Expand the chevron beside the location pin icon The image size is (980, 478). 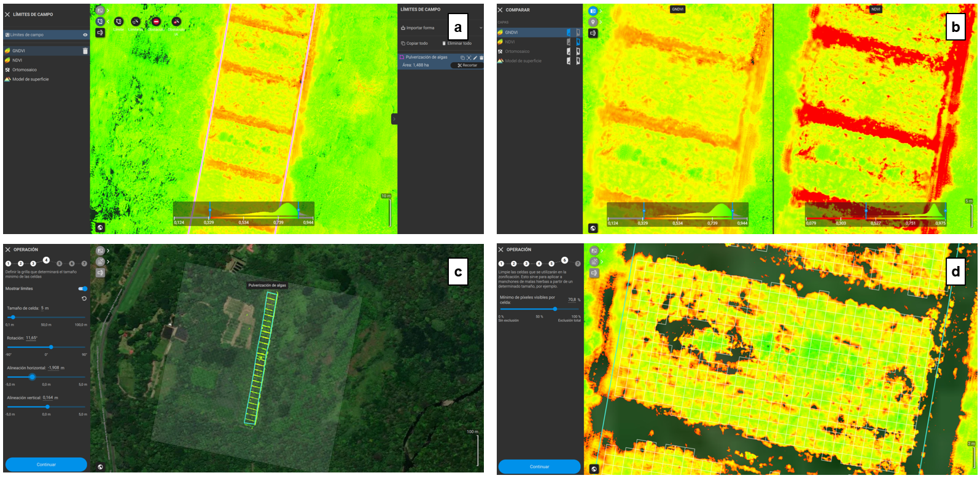point(601,22)
